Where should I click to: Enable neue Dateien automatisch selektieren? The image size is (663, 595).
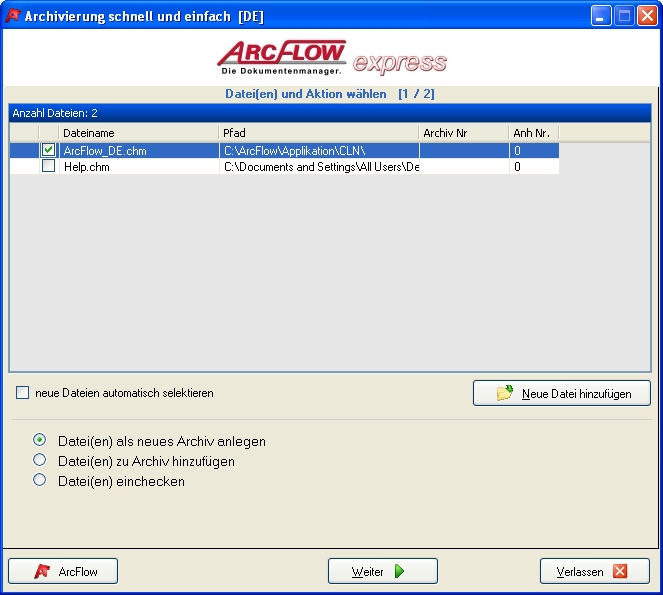[x=22, y=392]
